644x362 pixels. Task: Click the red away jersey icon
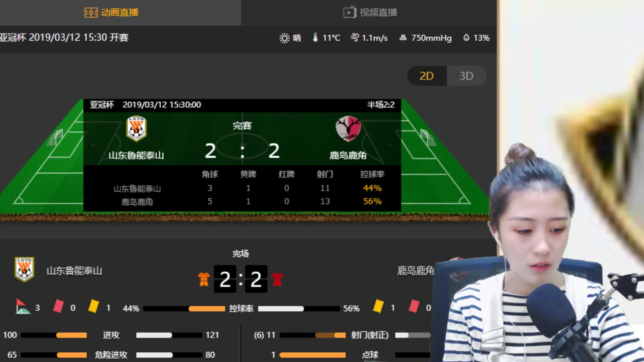(x=277, y=279)
